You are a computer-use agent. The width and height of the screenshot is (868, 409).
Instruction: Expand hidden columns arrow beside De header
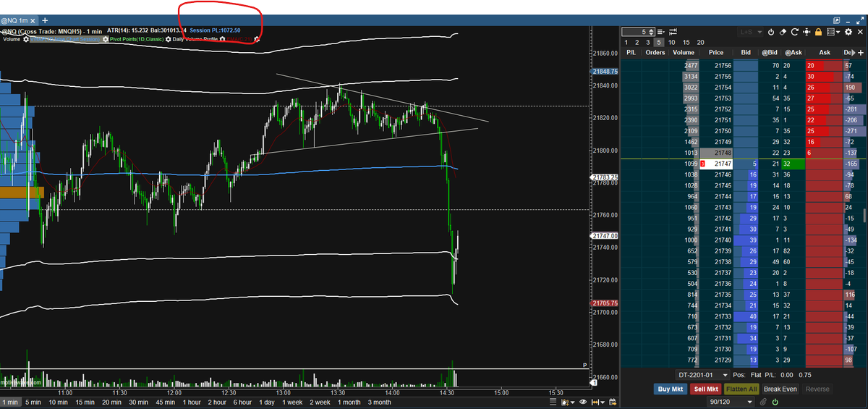click(x=854, y=53)
